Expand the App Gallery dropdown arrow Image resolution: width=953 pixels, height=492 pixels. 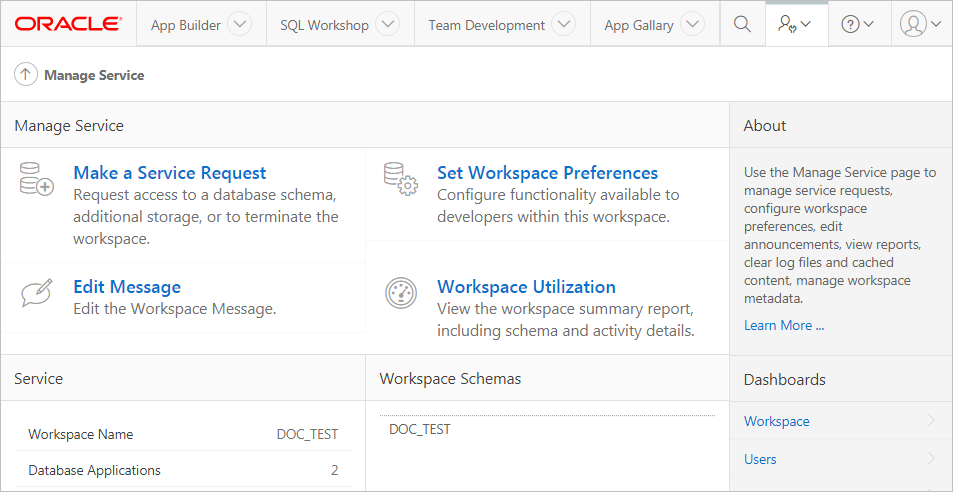tap(692, 25)
